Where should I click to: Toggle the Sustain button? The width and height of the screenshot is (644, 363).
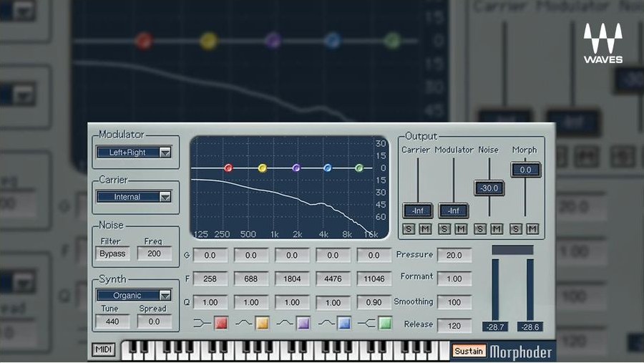click(x=469, y=351)
